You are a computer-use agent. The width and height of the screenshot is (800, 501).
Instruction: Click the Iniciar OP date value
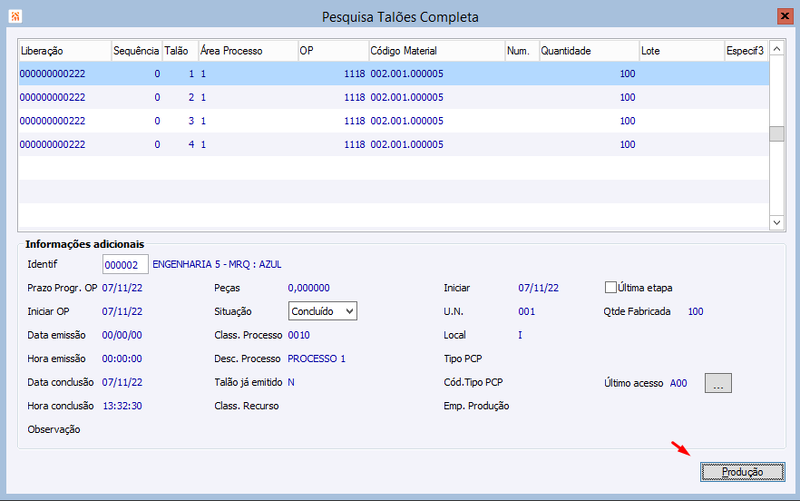click(122, 311)
